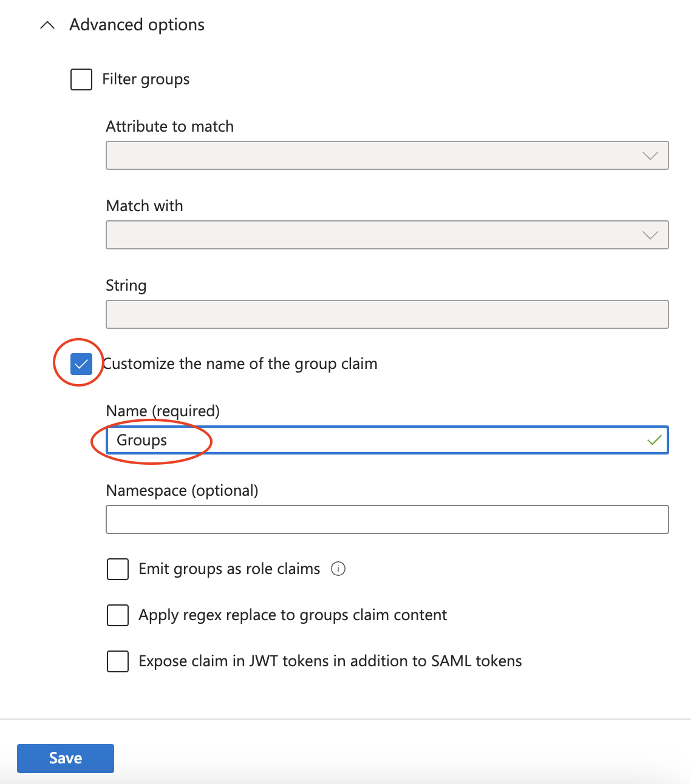Click the Namespace (optional) input field

click(387, 519)
